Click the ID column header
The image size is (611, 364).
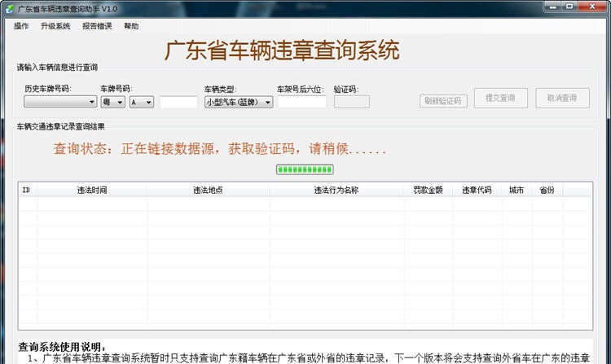tap(28, 190)
